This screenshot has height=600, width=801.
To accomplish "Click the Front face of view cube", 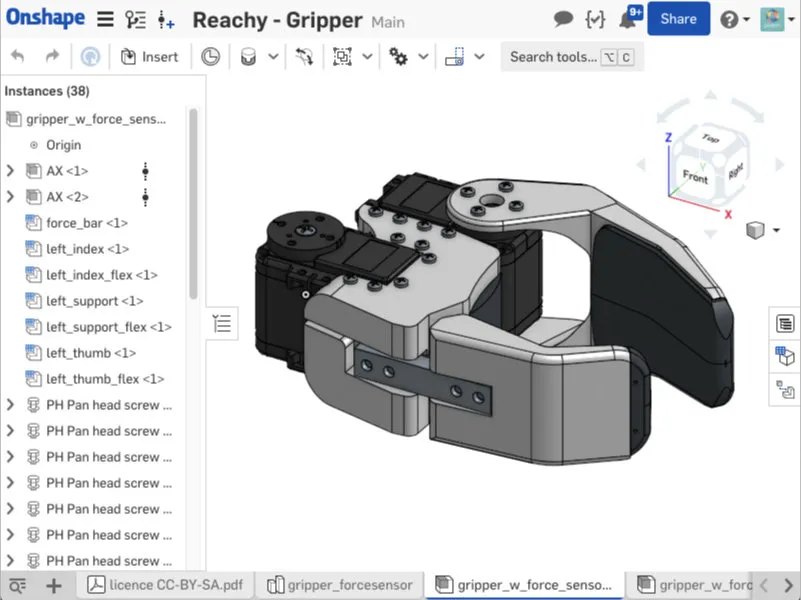I will pyautogui.click(x=695, y=177).
